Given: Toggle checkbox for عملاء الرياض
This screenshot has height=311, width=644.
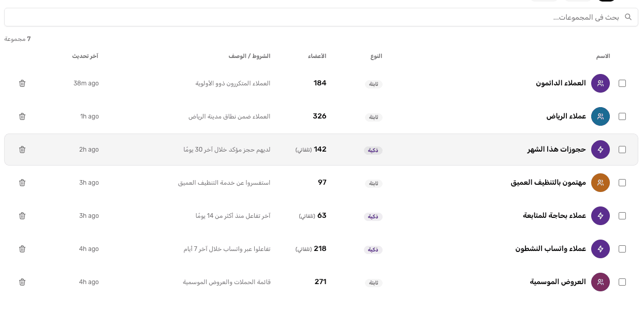Looking at the screenshot, I should (x=622, y=116).
